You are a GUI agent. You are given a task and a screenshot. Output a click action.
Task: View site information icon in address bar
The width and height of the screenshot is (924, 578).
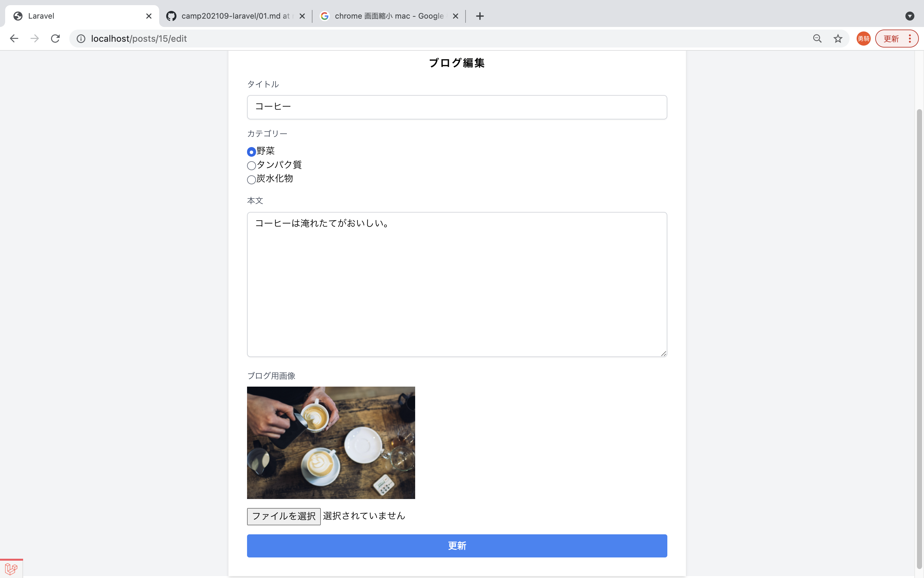pos(81,39)
